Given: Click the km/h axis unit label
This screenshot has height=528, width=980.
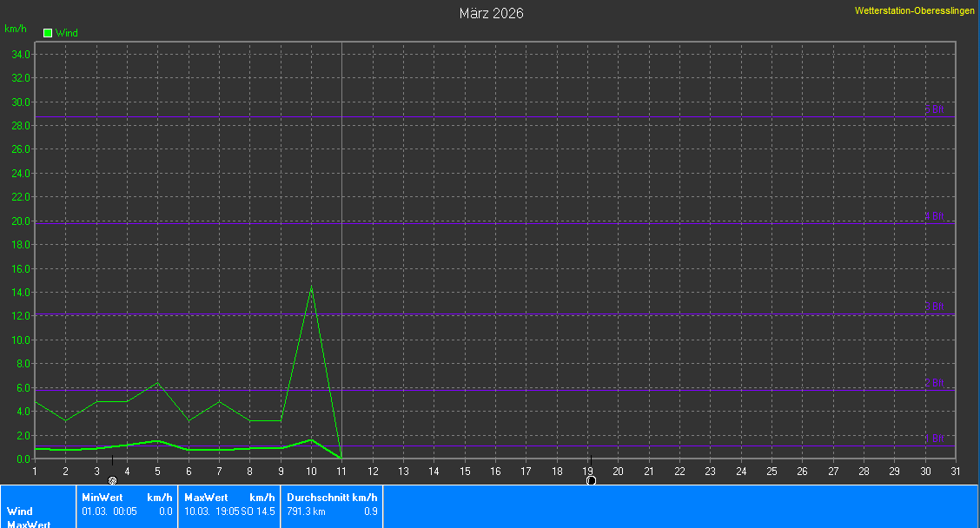Looking at the screenshot, I should point(16,29).
